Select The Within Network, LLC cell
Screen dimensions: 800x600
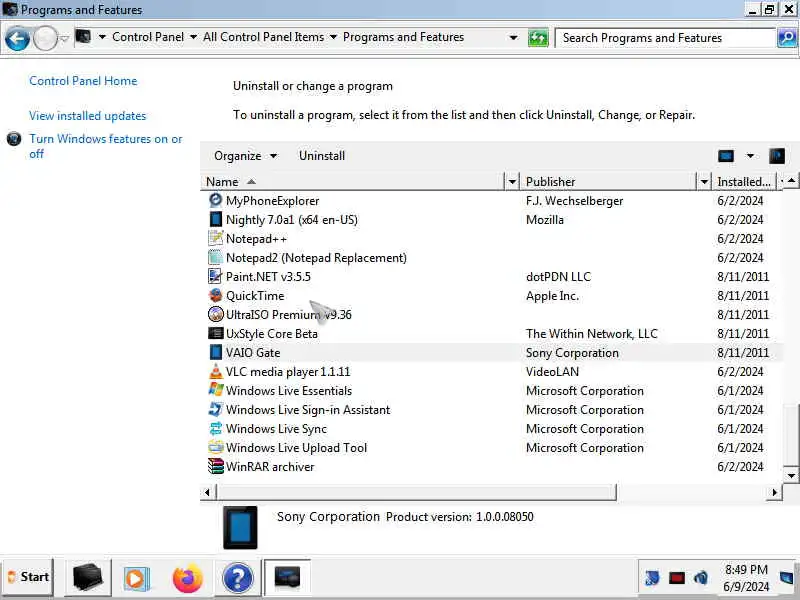(x=591, y=334)
